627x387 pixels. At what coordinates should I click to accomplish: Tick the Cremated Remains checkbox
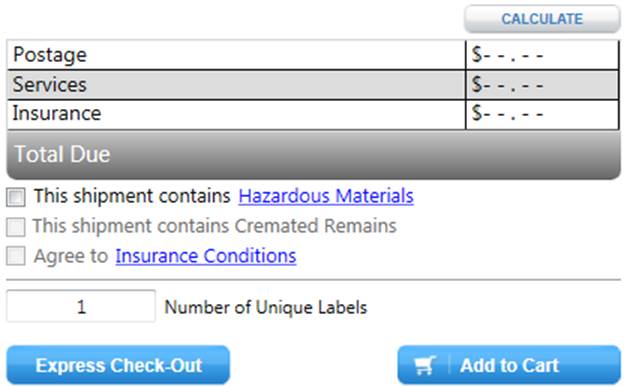pyautogui.click(x=16, y=227)
